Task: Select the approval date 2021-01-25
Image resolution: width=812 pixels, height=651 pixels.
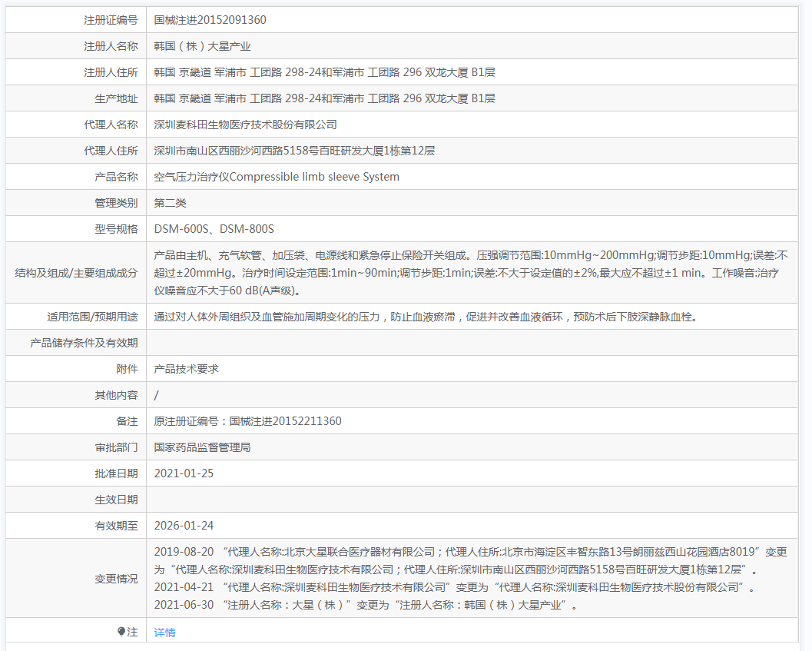Action: pyautogui.click(x=184, y=473)
